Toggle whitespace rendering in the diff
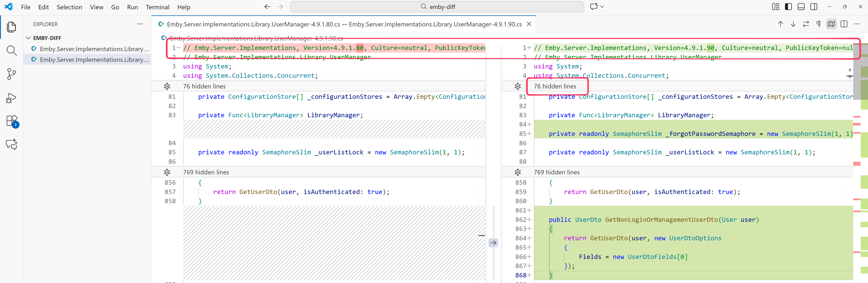Image resolution: width=868 pixels, height=283 pixels. point(819,24)
